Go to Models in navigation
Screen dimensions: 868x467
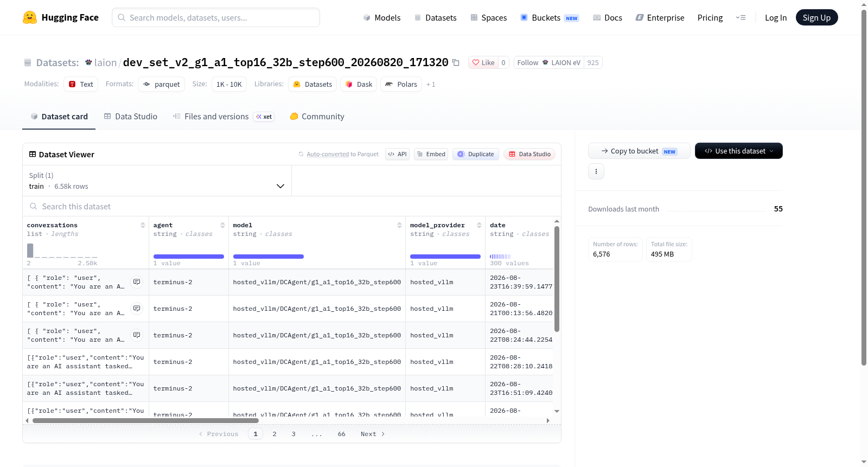(382, 18)
